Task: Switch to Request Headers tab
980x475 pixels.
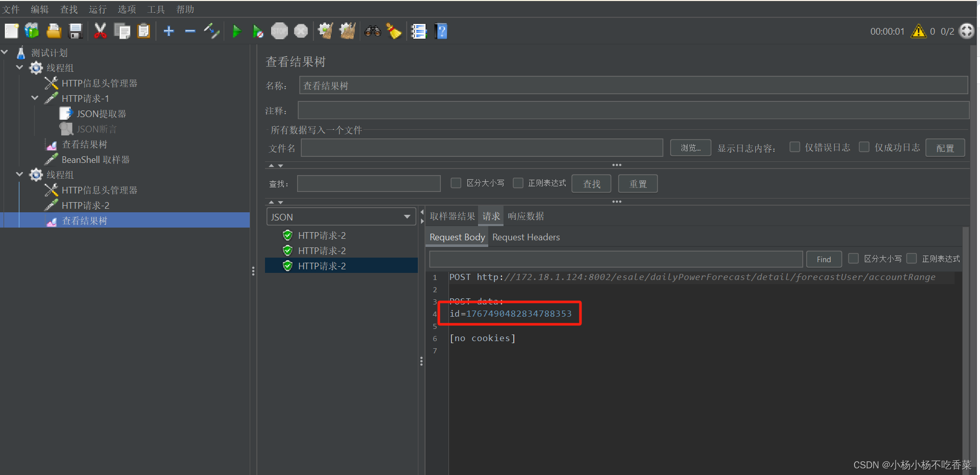Action: coord(526,237)
